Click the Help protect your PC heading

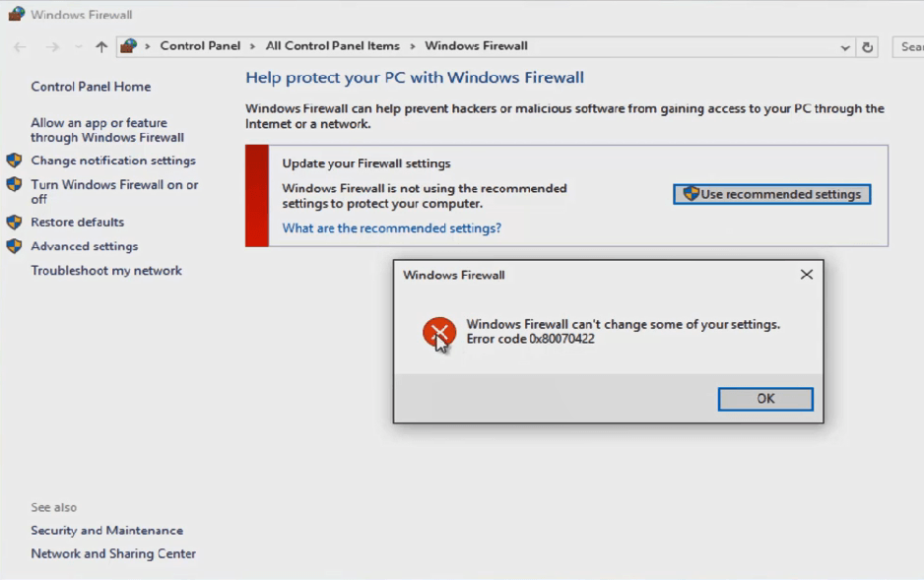point(415,77)
